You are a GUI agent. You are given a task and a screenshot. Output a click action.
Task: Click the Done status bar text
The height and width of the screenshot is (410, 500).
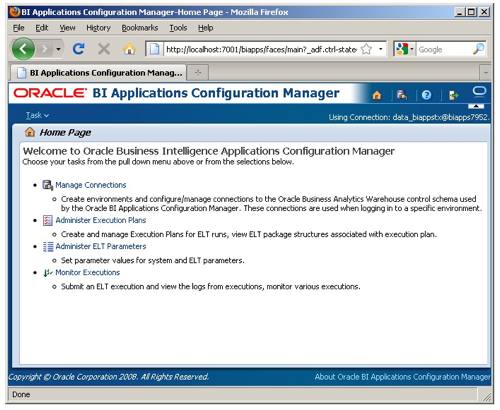21,395
